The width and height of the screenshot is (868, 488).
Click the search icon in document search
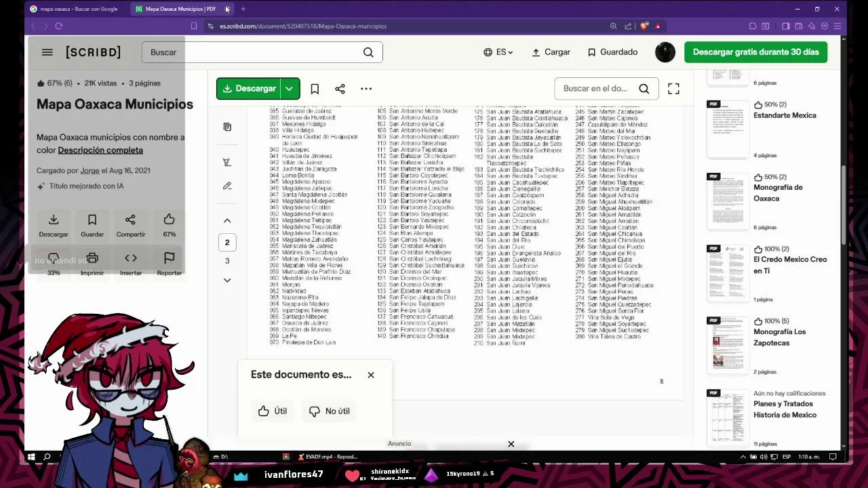pyautogui.click(x=644, y=89)
